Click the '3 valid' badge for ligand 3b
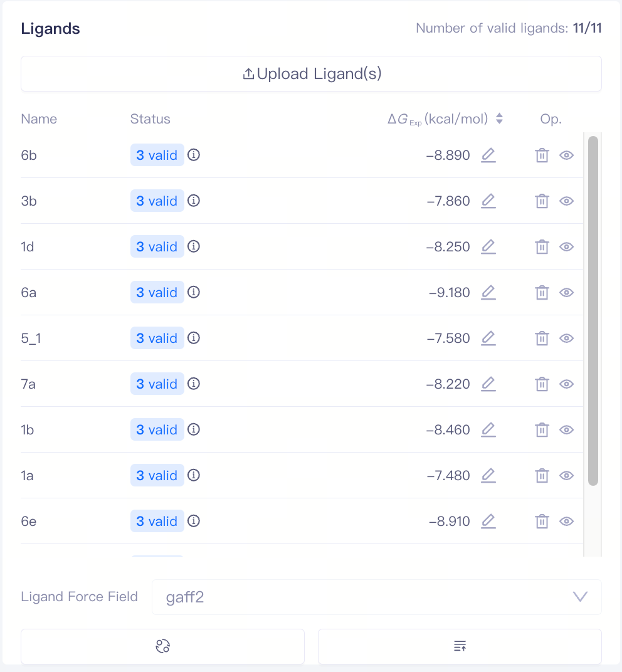This screenshot has width=622, height=672. click(157, 201)
